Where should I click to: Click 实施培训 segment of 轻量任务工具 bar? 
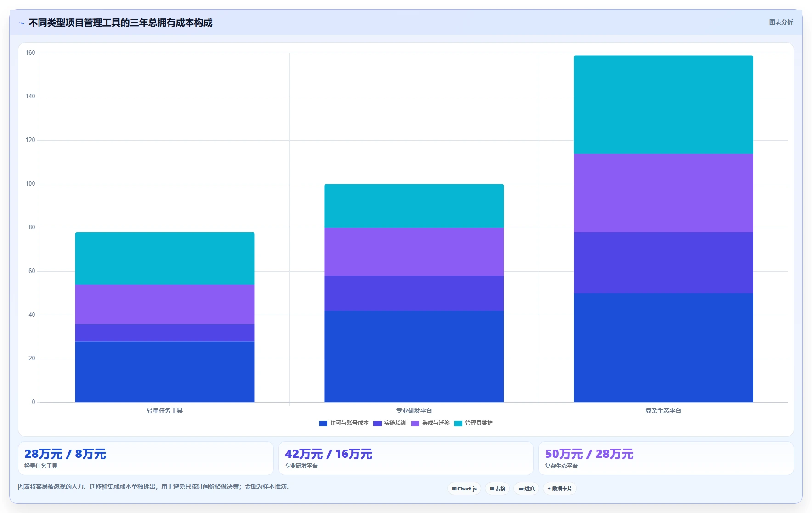[x=165, y=333]
